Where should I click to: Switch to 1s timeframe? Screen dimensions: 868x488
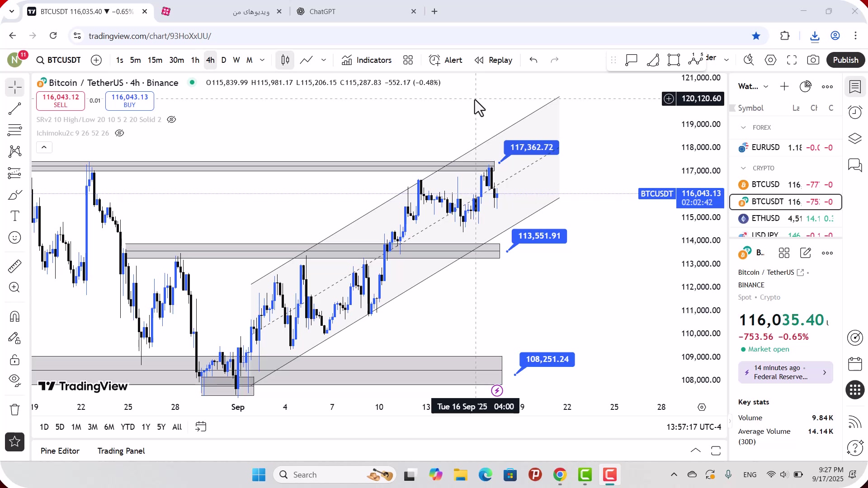pos(119,60)
